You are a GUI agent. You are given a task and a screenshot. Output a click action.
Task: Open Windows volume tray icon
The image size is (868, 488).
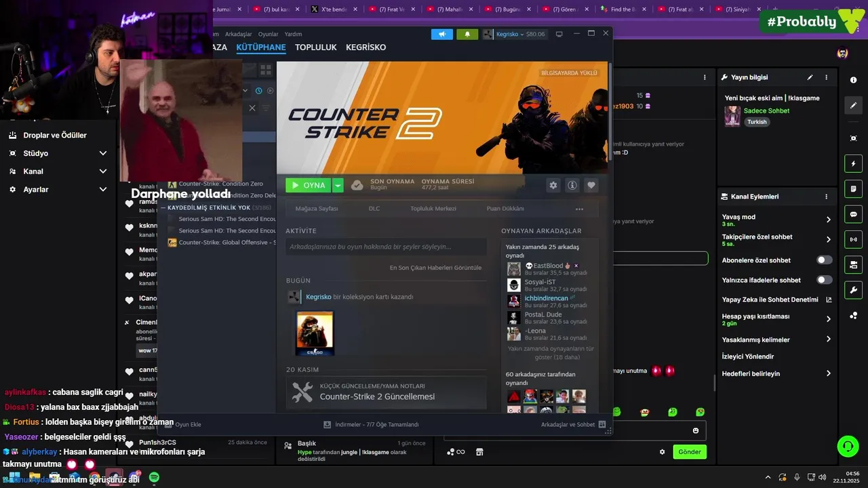point(822,478)
